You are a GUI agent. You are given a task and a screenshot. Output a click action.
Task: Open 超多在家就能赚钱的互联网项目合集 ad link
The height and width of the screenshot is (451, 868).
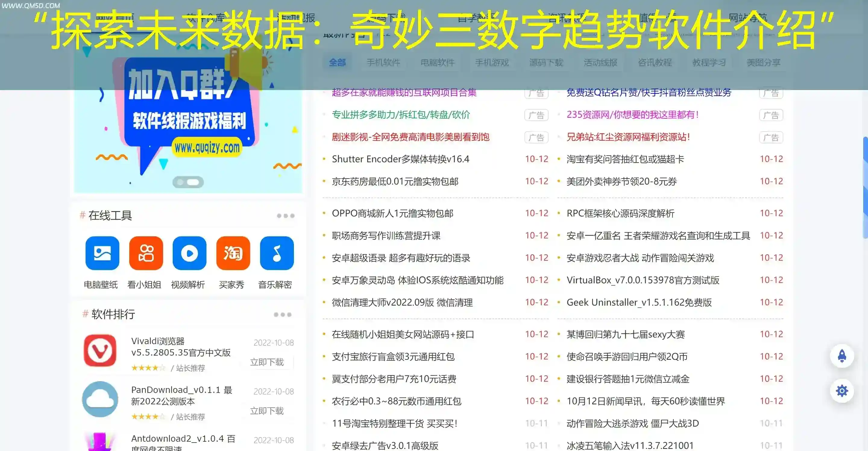[404, 92]
